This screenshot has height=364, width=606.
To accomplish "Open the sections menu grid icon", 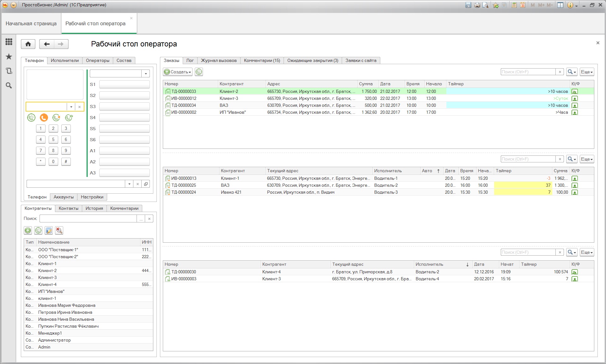I will [x=9, y=42].
